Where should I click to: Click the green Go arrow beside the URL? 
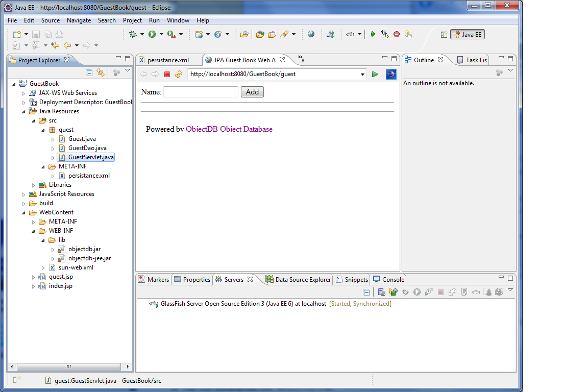[375, 75]
